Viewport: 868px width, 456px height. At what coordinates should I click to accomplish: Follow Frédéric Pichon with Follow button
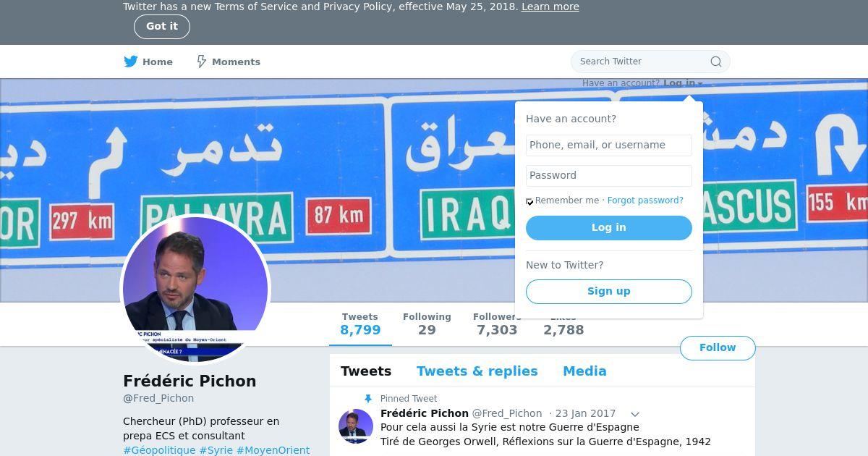click(x=718, y=347)
